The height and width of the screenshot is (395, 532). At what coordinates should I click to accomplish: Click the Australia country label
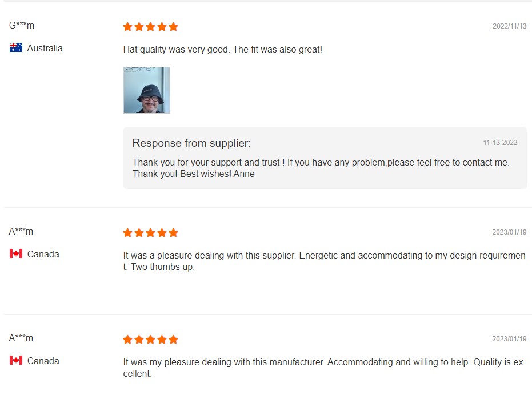tap(45, 49)
